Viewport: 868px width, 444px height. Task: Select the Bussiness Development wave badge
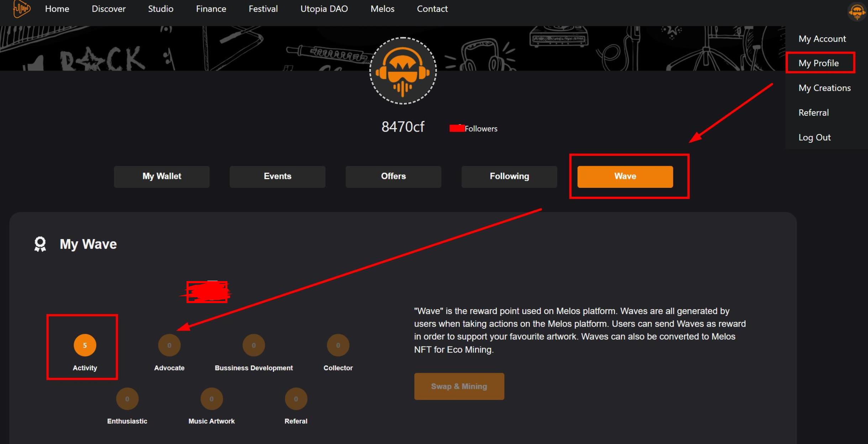pyautogui.click(x=253, y=345)
